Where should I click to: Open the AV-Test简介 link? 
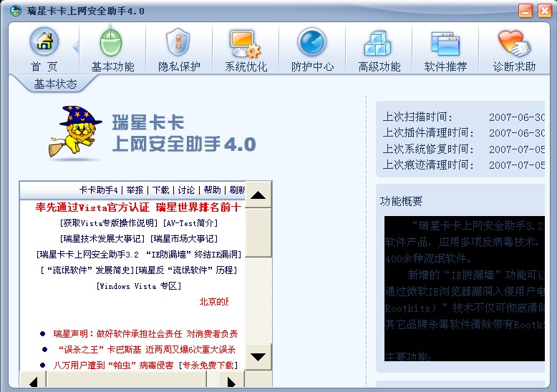pos(190,223)
